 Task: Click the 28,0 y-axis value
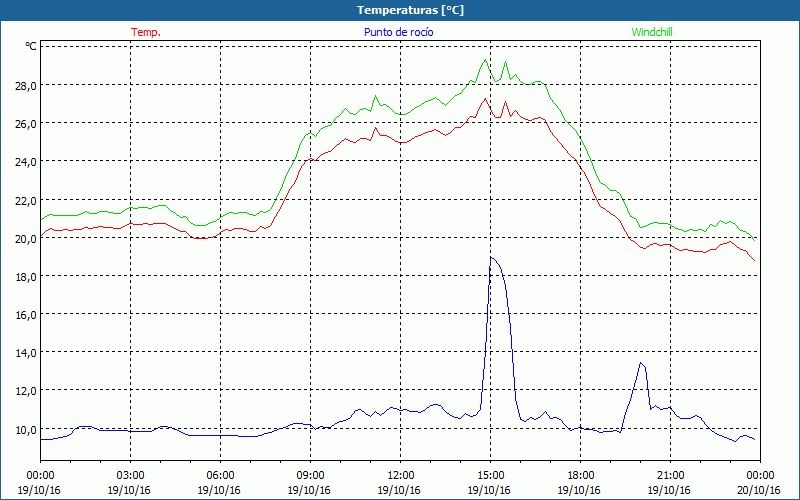pyautogui.click(x=26, y=85)
